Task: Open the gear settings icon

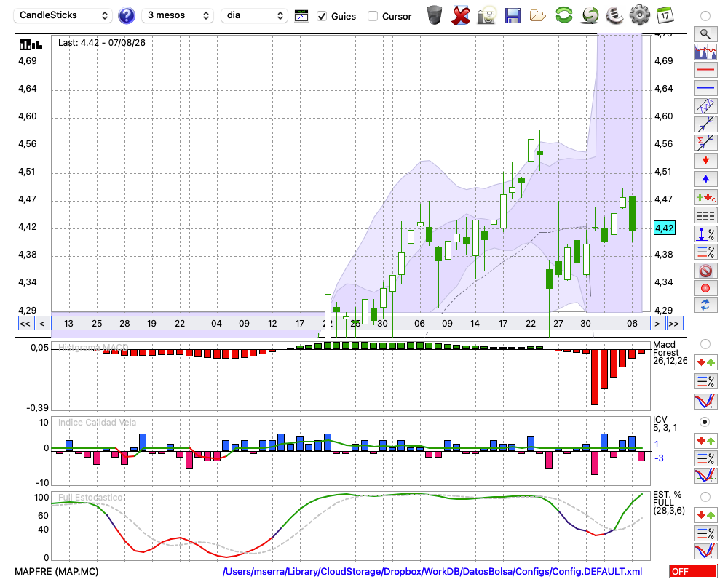Action: click(639, 15)
